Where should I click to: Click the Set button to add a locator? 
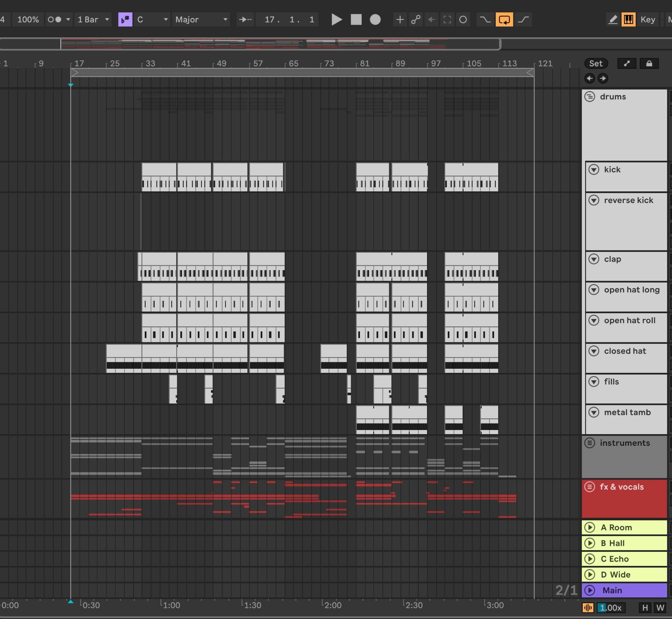pyautogui.click(x=596, y=63)
